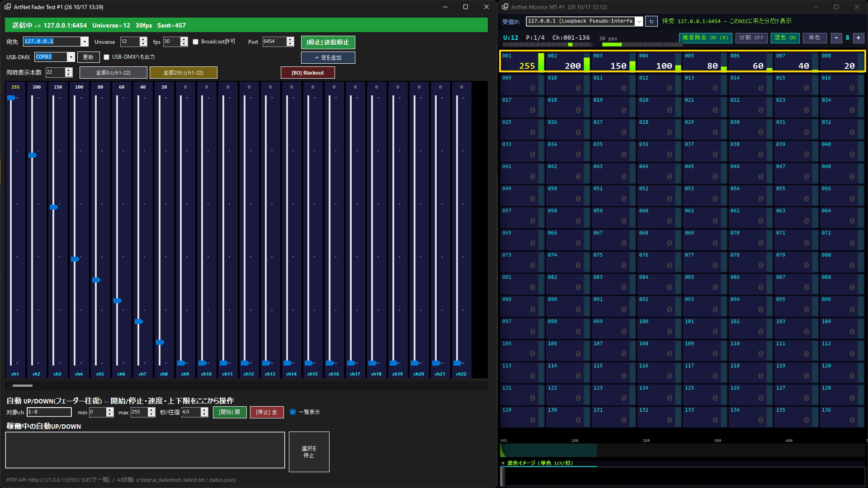868x488 pixels.
Task: Click the min value input field
Action: coord(97,412)
